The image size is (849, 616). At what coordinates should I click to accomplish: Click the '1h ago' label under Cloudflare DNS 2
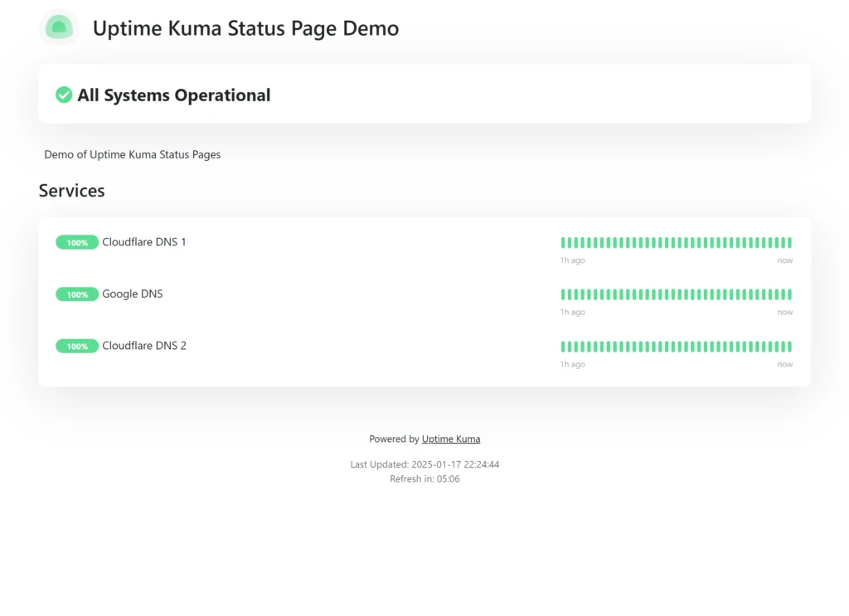tap(572, 364)
